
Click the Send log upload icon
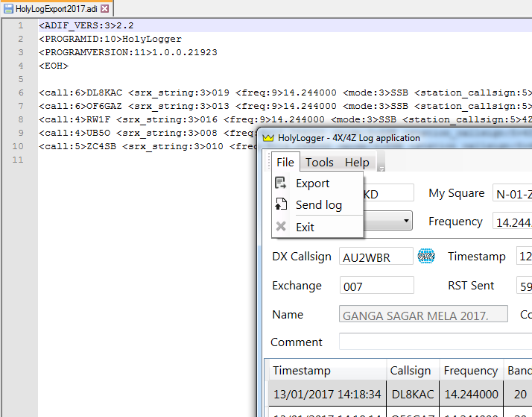[x=281, y=204]
